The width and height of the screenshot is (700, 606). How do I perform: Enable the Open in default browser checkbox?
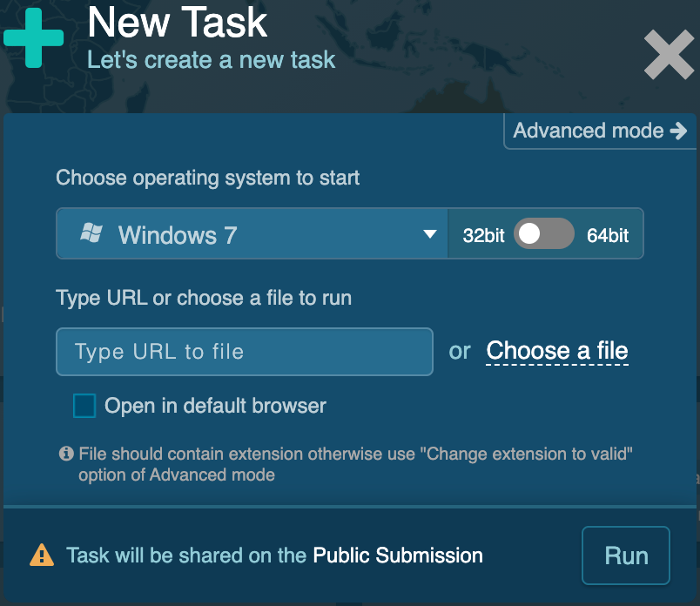pos(84,406)
